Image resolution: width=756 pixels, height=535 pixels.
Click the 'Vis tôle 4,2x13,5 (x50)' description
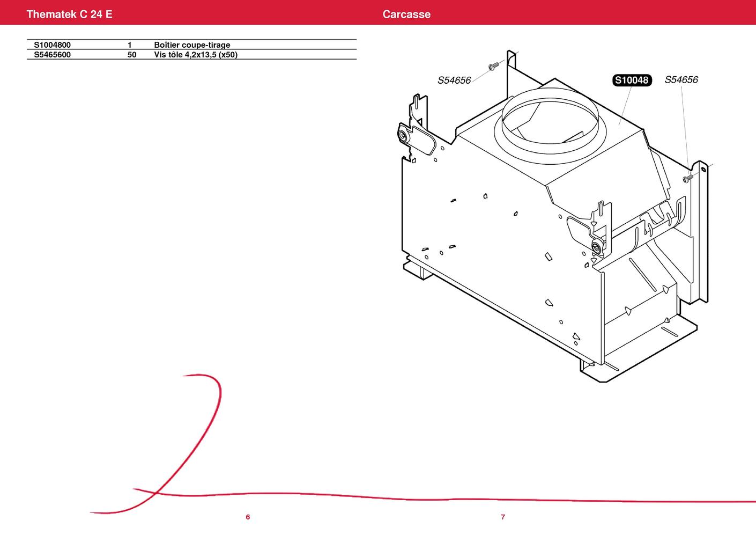point(195,55)
